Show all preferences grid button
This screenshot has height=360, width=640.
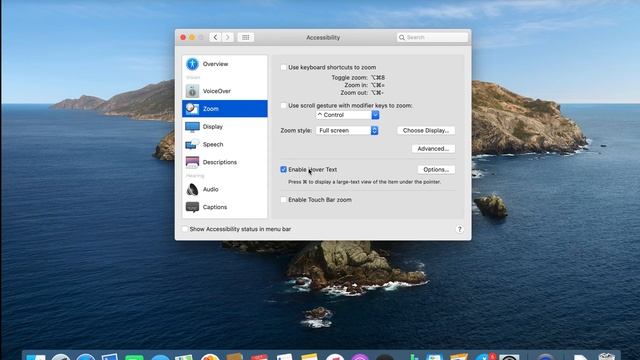click(x=246, y=38)
